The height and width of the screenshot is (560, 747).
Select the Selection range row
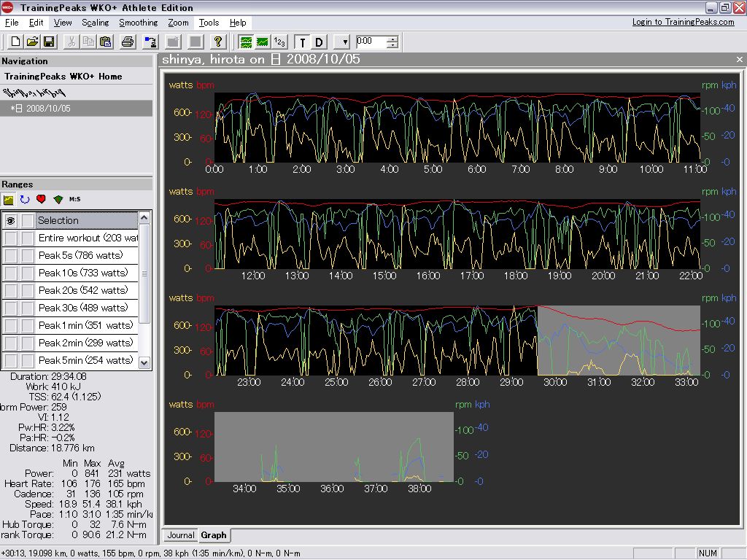87,220
